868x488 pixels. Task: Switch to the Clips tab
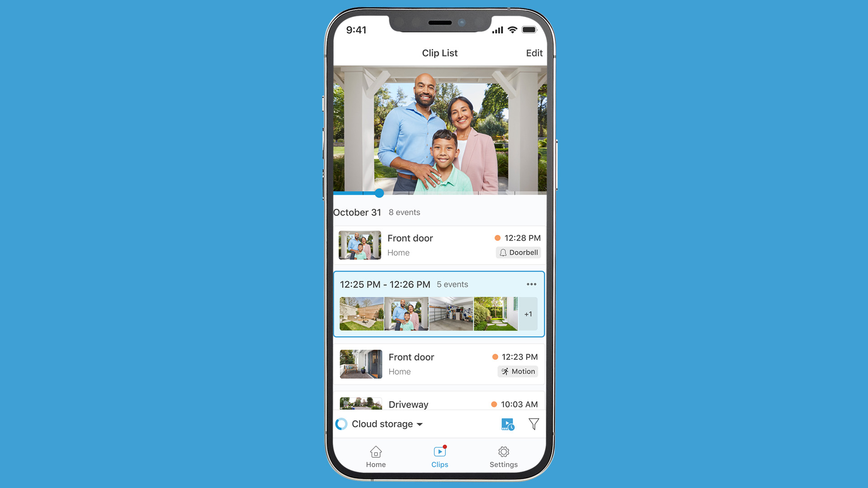coord(439,455)
